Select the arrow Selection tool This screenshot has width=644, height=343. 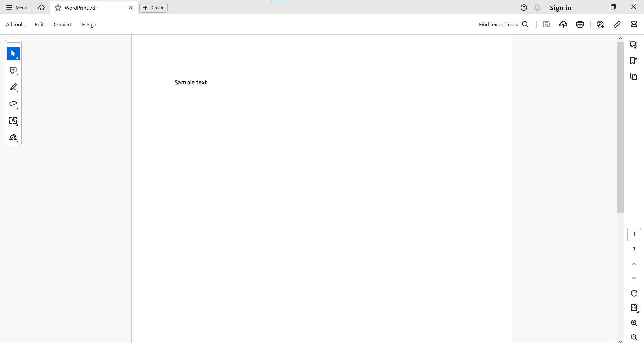coord(13,54)
